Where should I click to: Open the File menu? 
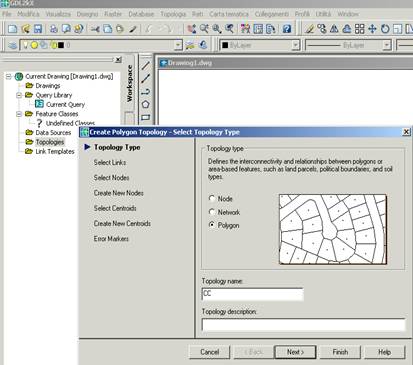pos(7,14)
